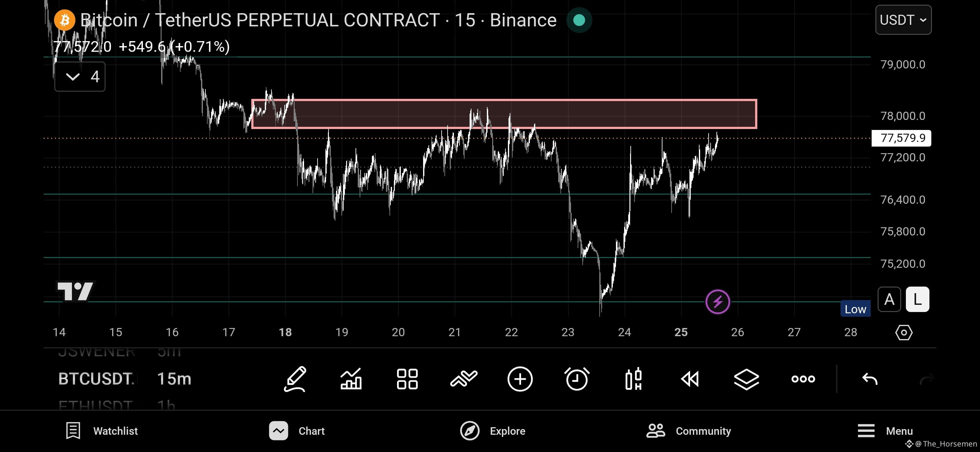Toggle the A auto scale button
980x452 pixels.
pos(889,299)
